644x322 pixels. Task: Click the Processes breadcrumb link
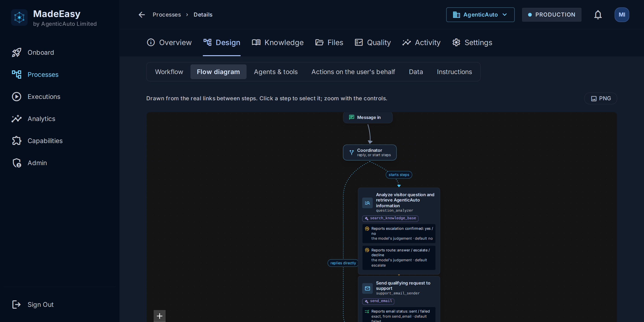(167, 15)
